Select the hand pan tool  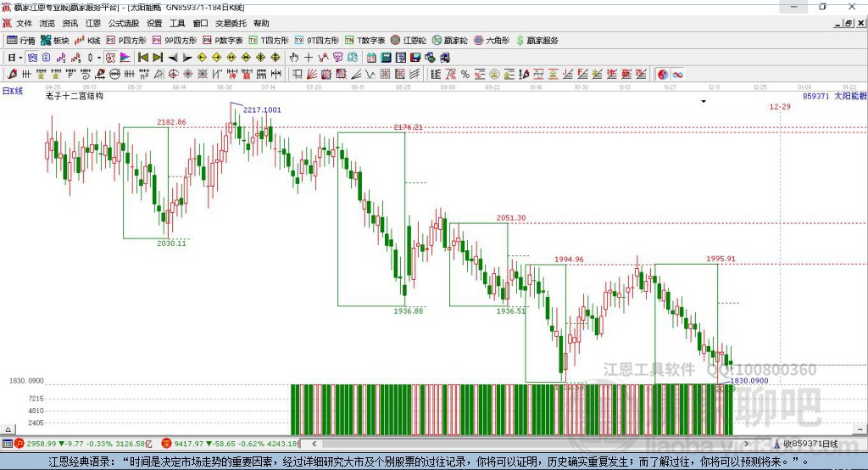[294, 58]
